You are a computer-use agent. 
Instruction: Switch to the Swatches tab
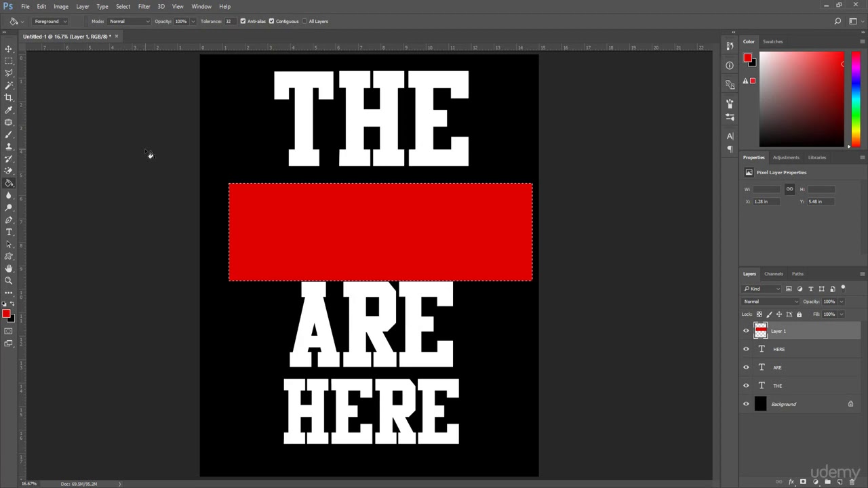[773, 41]
